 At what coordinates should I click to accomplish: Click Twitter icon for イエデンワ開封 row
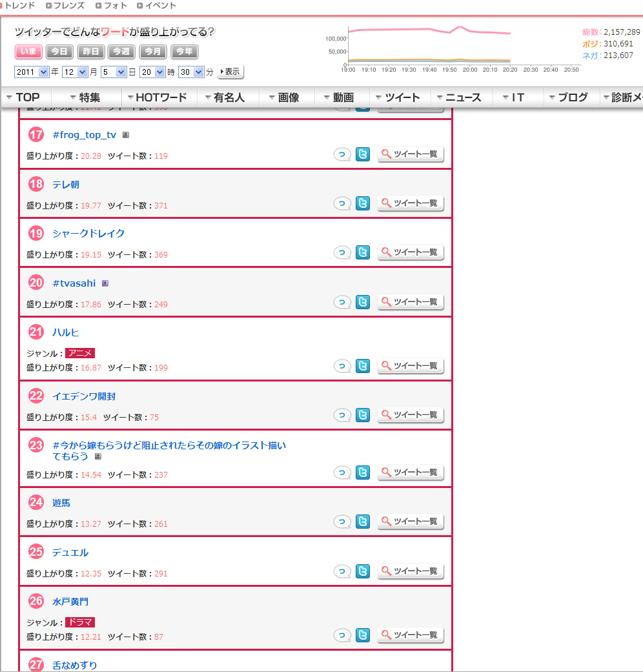click(363, 415)
